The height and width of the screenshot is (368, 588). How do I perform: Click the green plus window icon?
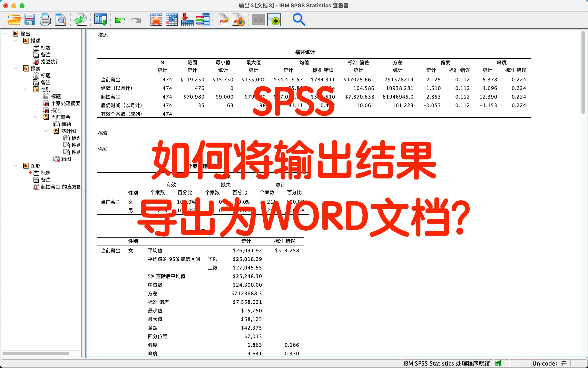click(x=274, y=20)
